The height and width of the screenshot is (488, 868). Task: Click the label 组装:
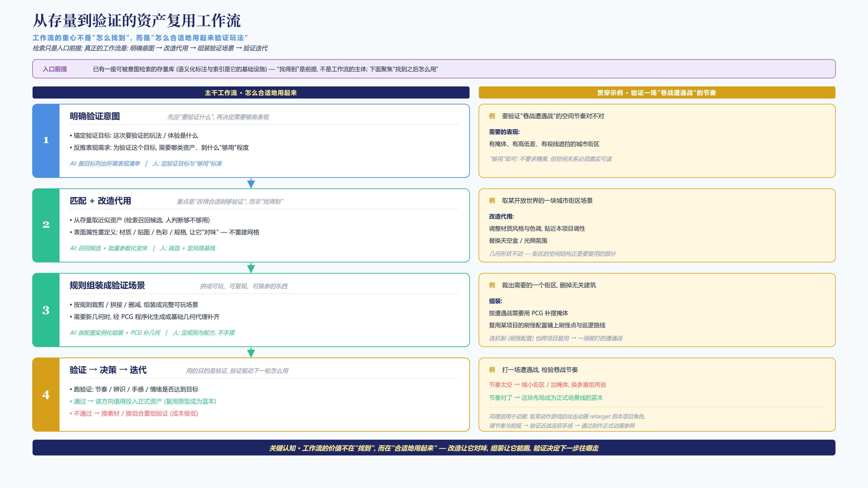pyautogui.click(x=496, y=301)
